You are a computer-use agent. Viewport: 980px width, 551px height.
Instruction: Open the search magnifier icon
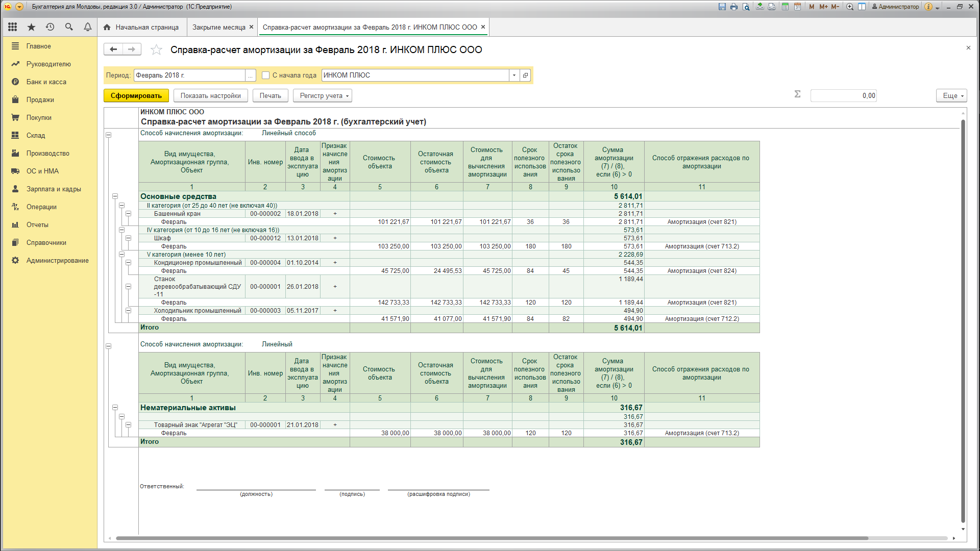point(69,27)
